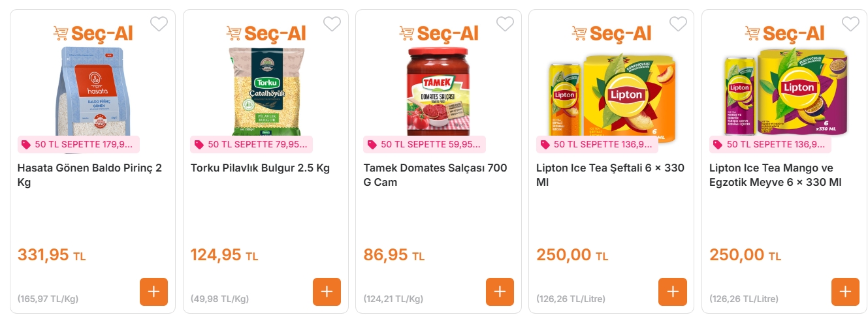Add Torku Pilavlık Bulgur to cart
Image resolution: width=868 pixels, height=317 pixels.
point(327,292)
